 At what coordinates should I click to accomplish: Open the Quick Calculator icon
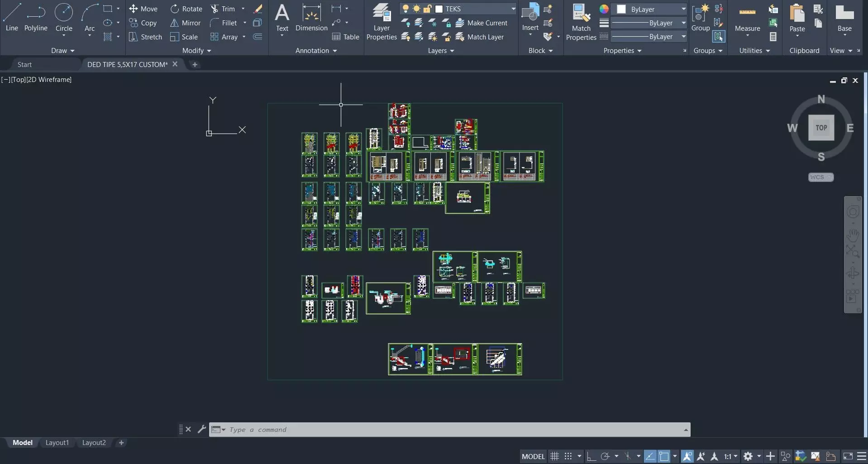773,37
